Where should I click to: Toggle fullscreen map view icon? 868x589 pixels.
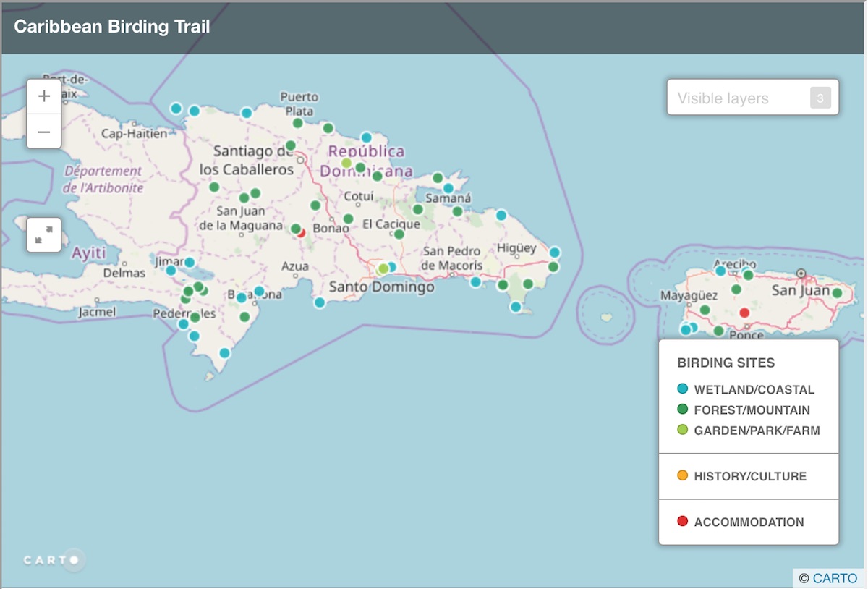44,234
